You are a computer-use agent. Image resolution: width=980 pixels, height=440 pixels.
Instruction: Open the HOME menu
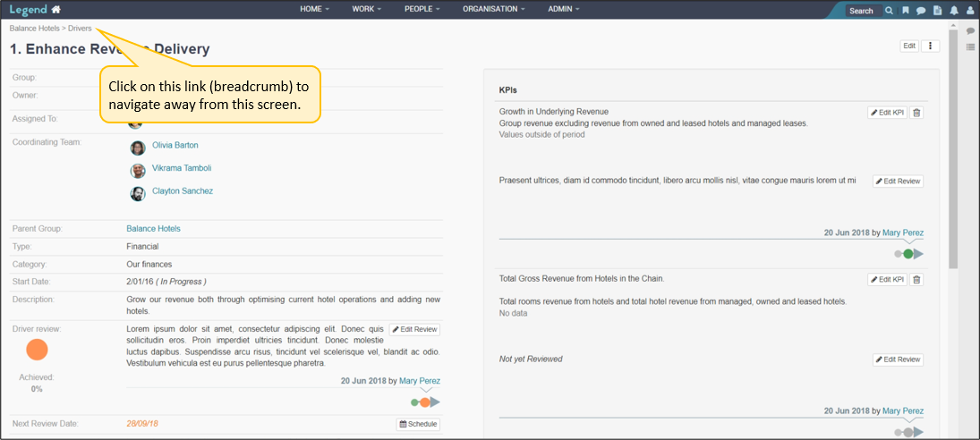pos(314,9)
